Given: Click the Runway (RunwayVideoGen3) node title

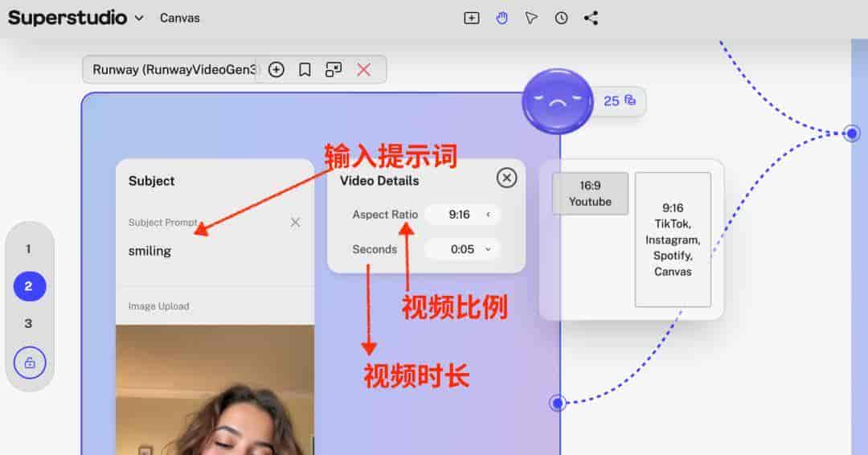Looking at the screenshot, I should [x=174, y=70].
